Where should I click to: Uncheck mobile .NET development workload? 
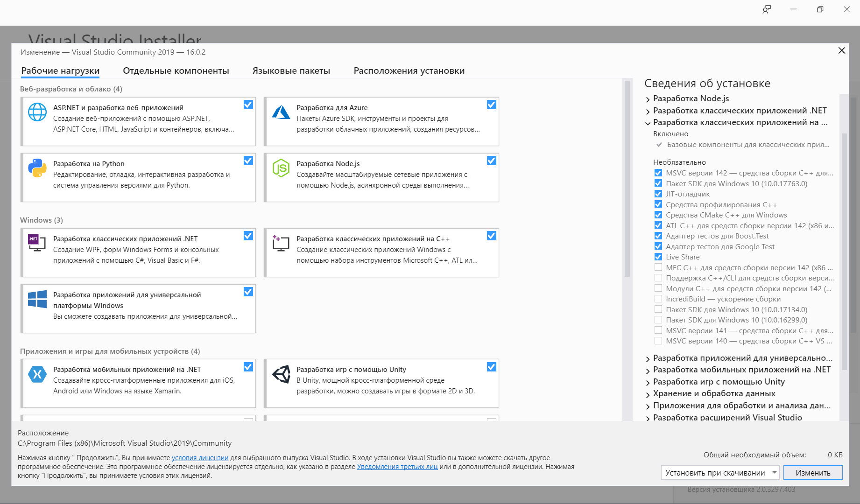point(248,367)
